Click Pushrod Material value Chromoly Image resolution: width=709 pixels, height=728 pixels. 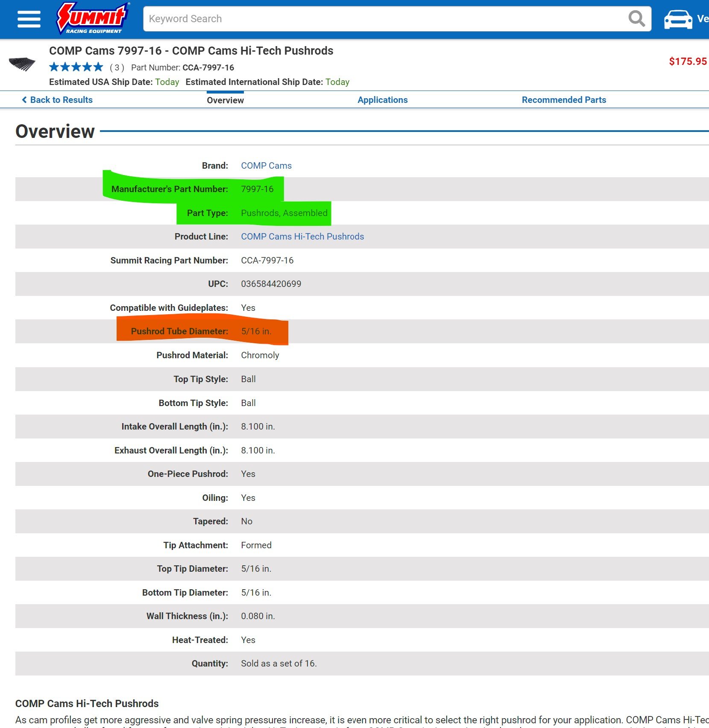click(260, 355)
